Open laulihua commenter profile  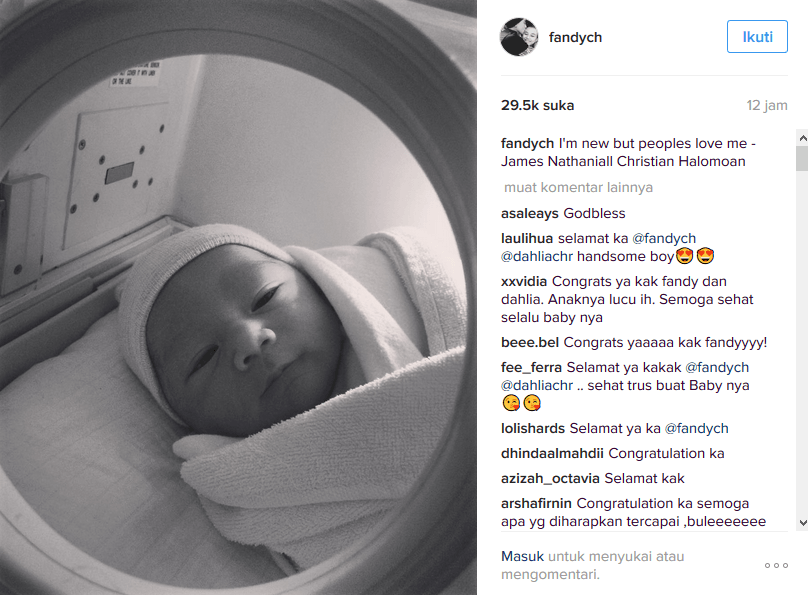click(527, 239)
